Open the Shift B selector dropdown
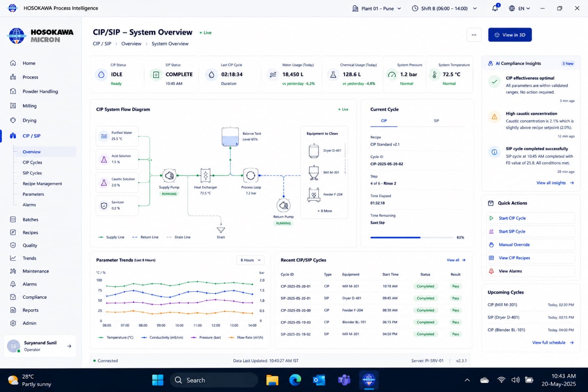The image size is (588, 392). [444, 8]
